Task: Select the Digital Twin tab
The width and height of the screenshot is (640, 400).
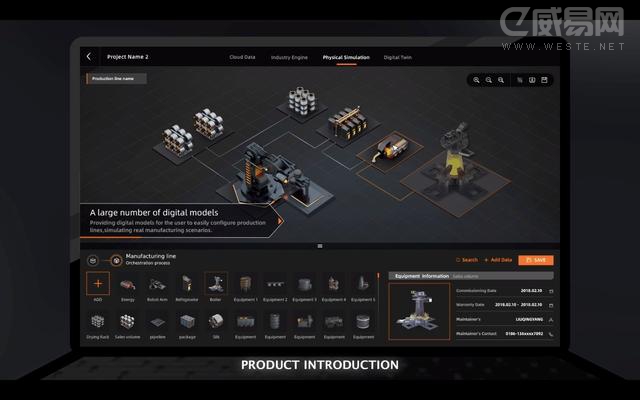Action: point(398,57)
